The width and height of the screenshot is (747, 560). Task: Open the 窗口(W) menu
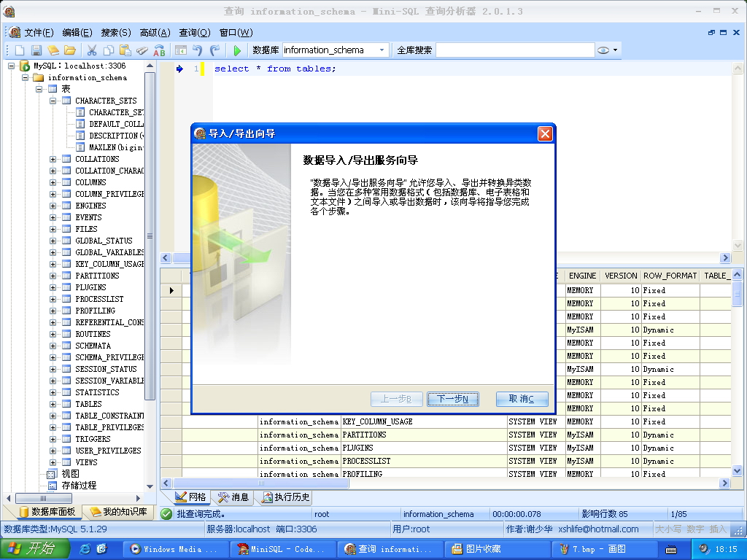236,32
